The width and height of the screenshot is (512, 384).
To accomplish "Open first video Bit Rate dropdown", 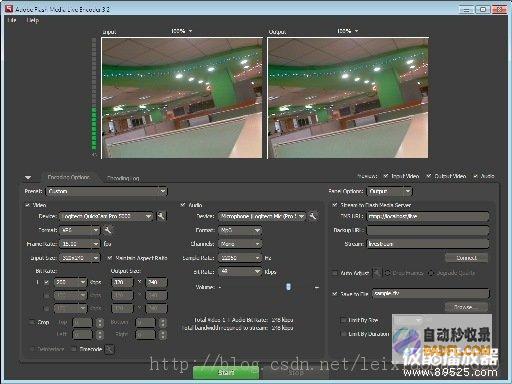I will pos(70,282).
